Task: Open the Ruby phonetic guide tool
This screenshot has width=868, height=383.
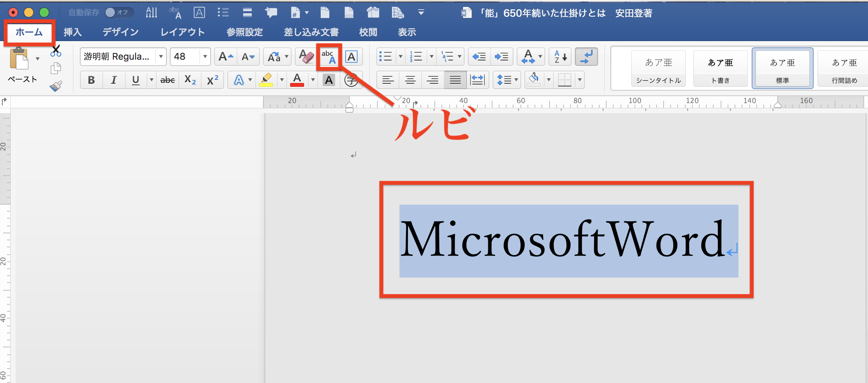Action: pos(329,57)
